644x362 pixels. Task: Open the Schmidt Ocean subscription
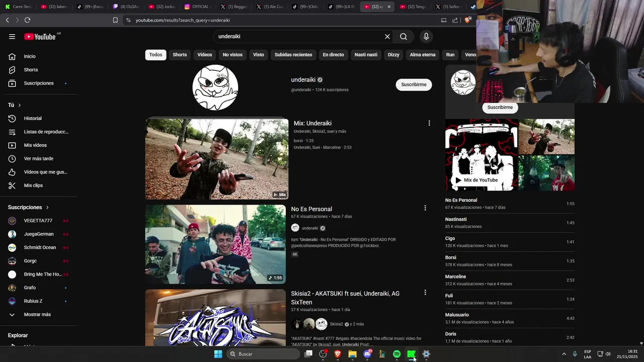(x=40, y=247)
